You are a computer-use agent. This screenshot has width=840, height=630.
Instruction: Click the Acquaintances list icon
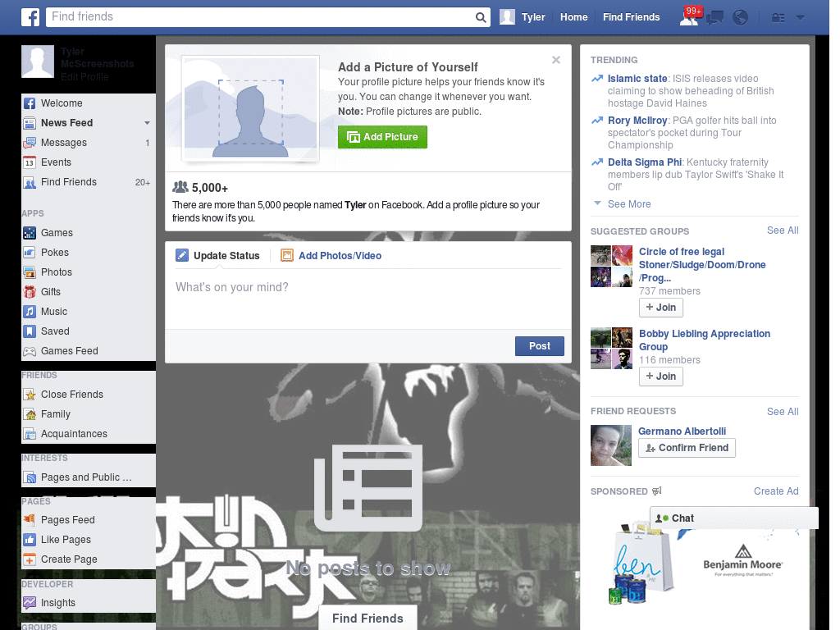click(30, 434)
